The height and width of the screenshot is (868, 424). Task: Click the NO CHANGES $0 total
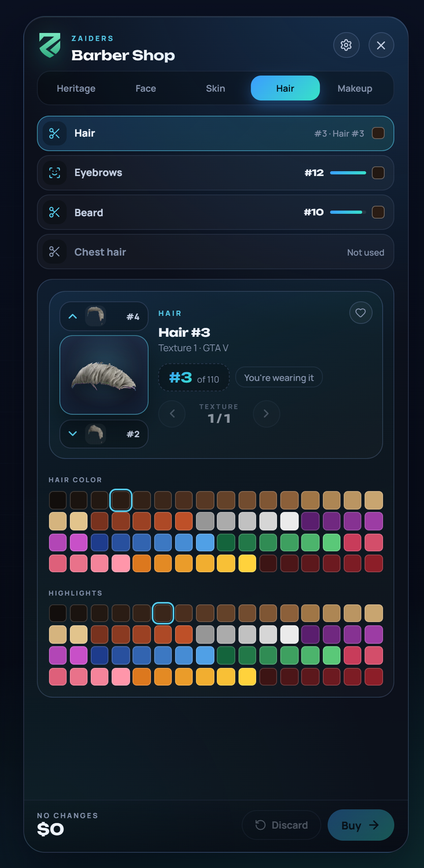click(67, 825)
